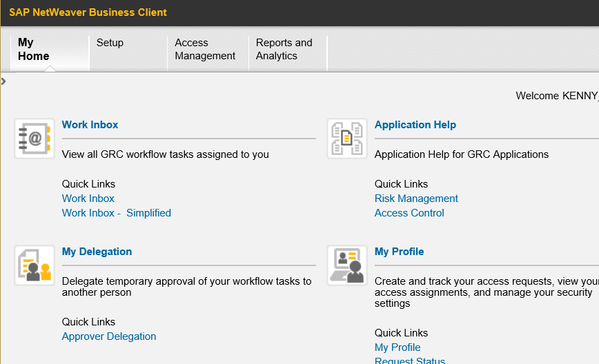Open the Setup tab

tap(110, 43)
